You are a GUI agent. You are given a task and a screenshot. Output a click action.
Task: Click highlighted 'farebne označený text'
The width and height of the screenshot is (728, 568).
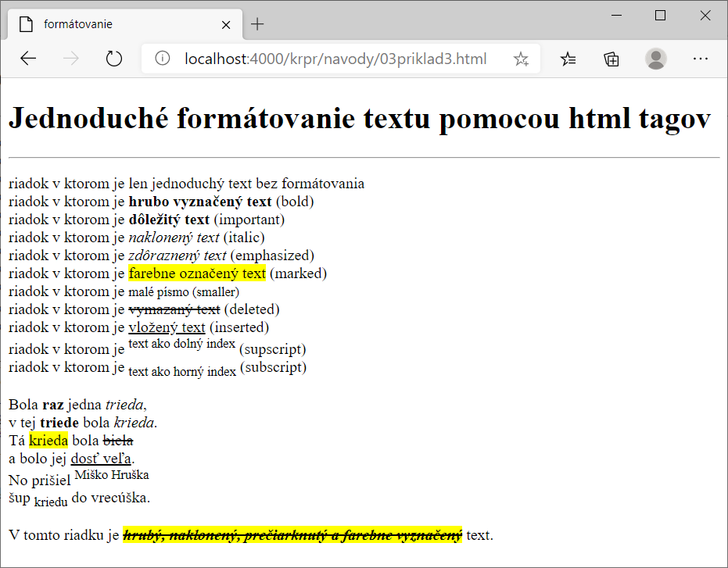[x=197, y=273]
